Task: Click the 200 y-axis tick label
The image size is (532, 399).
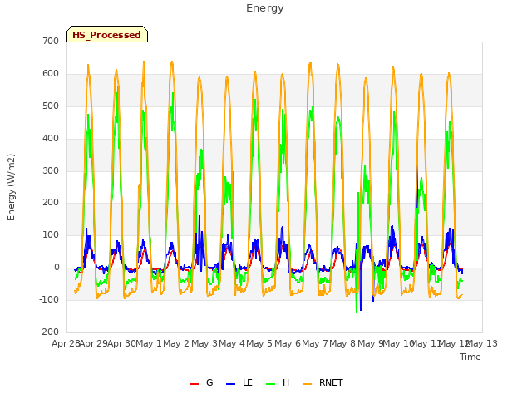Action: (x=51, y=203)
